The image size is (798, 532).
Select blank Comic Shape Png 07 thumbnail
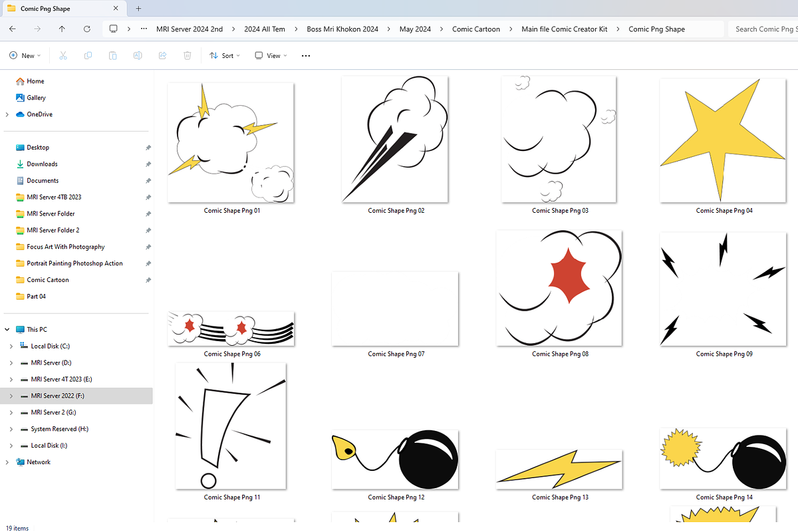pos(395,309)
